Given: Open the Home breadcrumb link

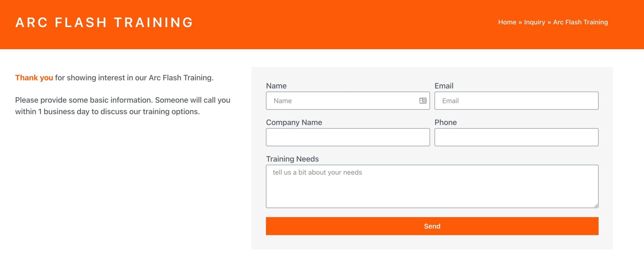Looking at the screenshot, I should point(507,22).
